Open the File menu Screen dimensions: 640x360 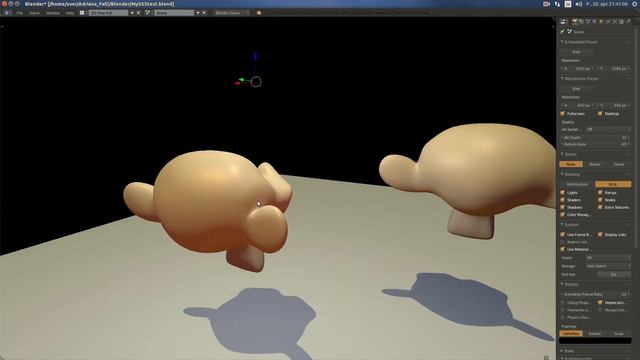(x=20, y=13)
